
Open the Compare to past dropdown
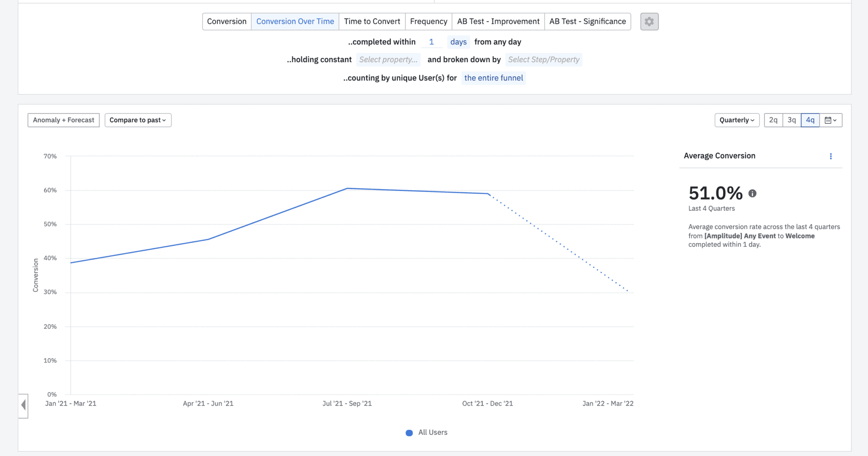pyautogui.click(x=138, y=120)
